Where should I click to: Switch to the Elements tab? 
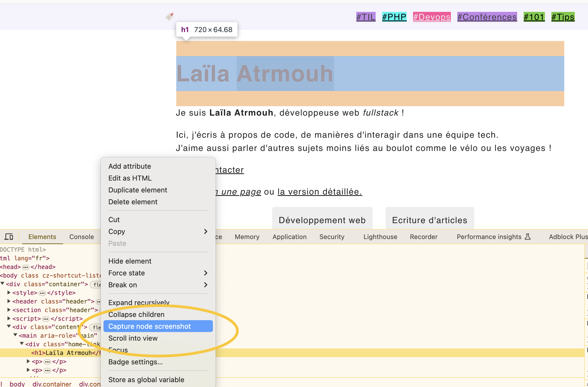(x=42, y=237)
